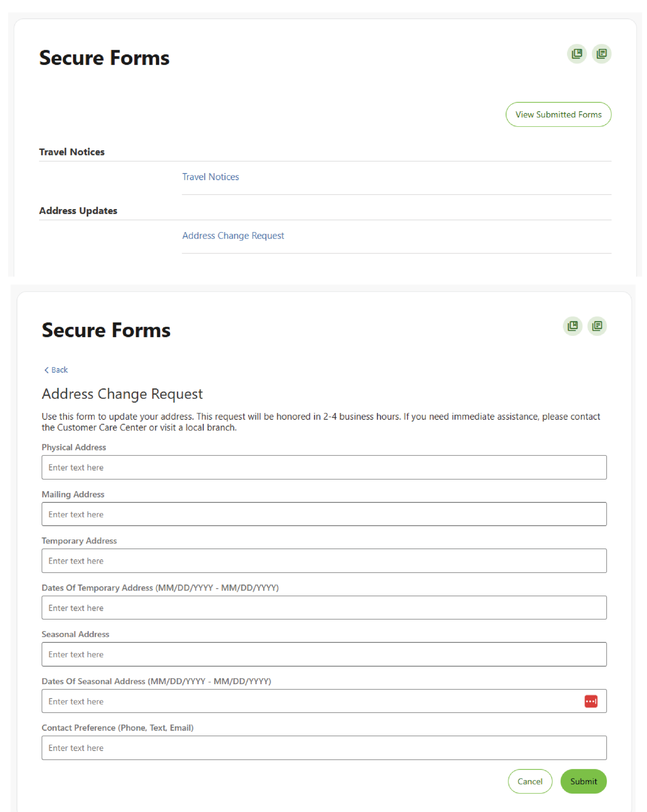
Task: Click the Physical Address label
Action: coord(74,447)
